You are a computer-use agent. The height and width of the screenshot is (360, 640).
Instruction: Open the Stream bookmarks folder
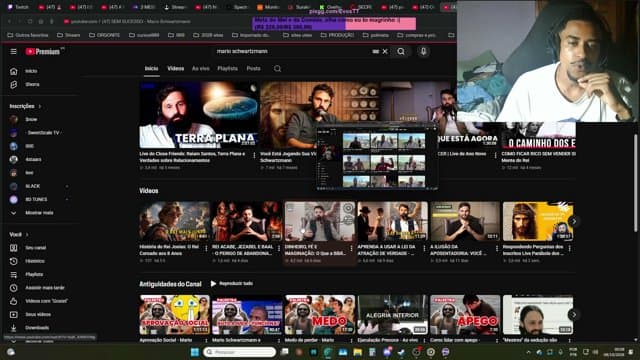coord(69,36)
